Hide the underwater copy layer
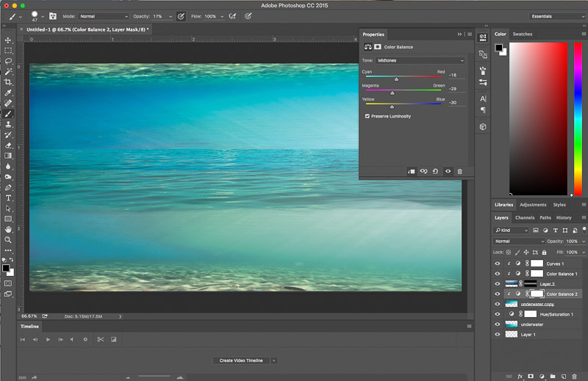 (x=498, y=304)
